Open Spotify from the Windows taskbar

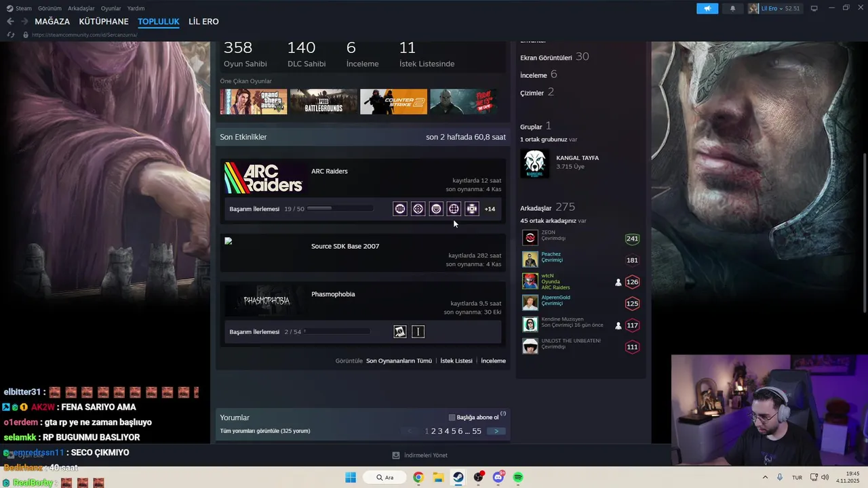[x=518, y=477]
